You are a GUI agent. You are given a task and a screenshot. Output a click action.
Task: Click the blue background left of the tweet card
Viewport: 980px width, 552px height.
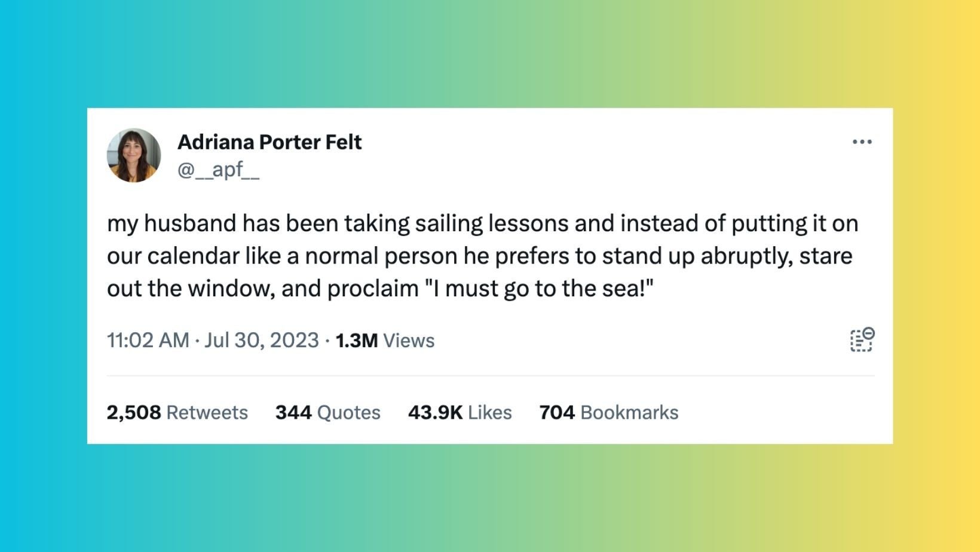tap(43, 276)
